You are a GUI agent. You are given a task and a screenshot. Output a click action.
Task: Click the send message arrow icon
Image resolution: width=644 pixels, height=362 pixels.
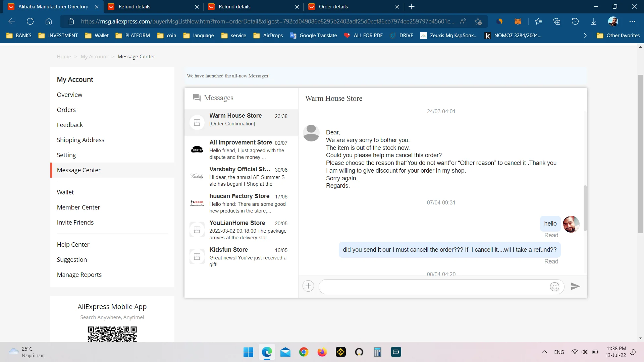point(575,286)
